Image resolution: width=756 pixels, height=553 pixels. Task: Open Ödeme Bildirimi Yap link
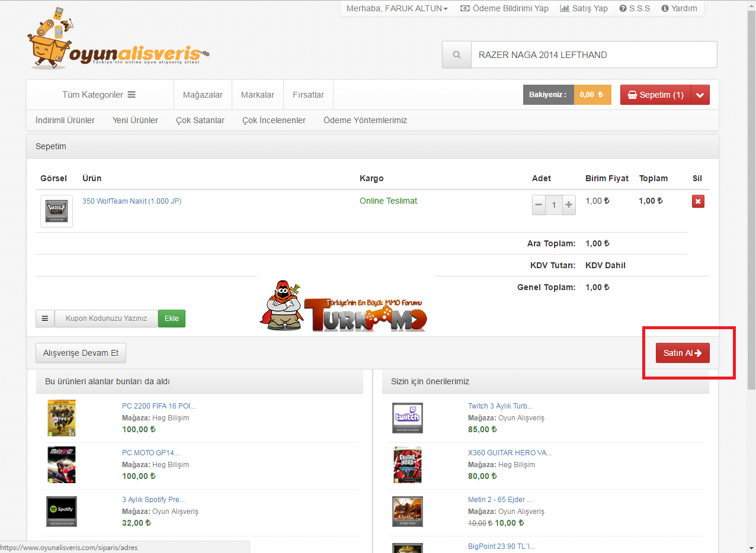[504, 8]
